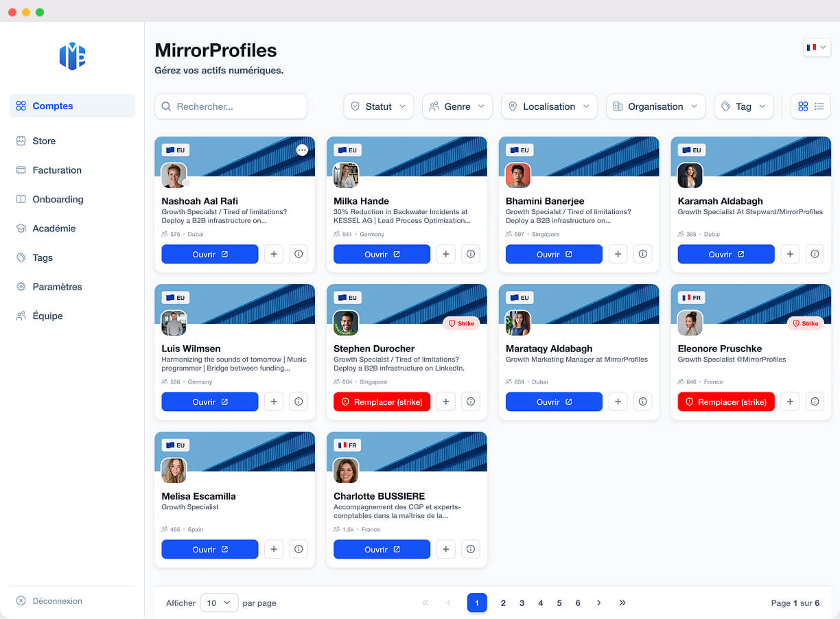Go to next page arrow
The width and height of the screenshot is (840, 619).
(x=598, y=603)
